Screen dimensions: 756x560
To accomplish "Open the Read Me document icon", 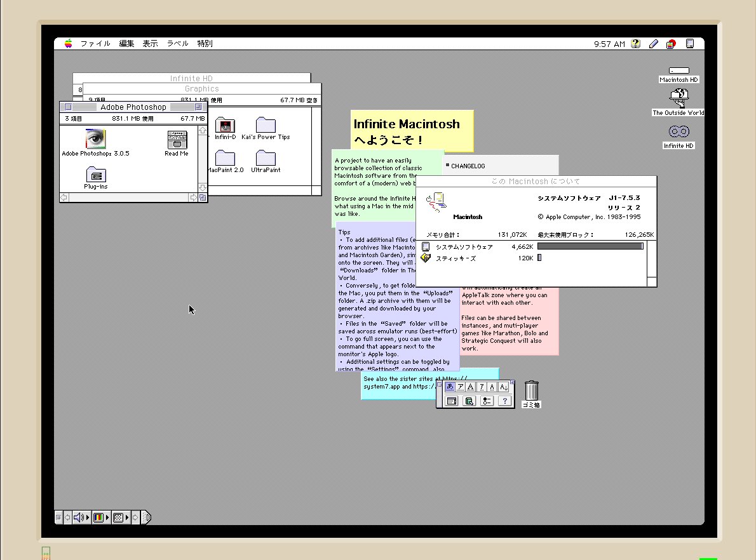I will [177, 140].
